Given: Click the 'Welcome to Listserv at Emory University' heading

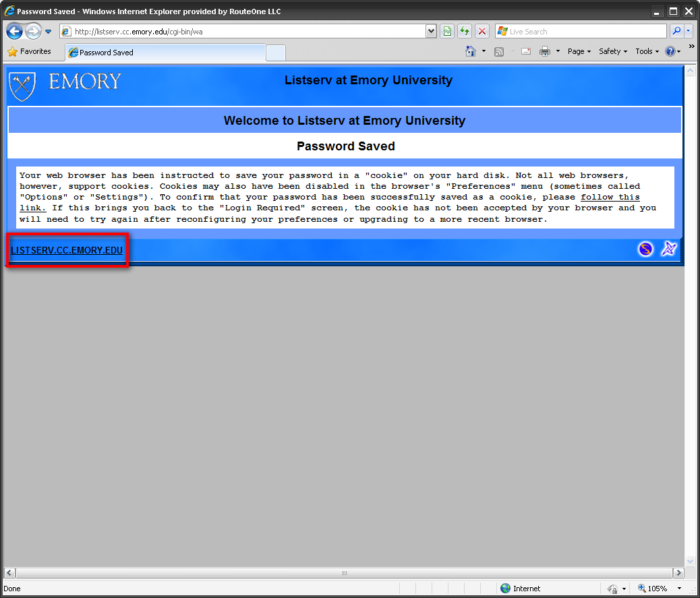Looking at the screenshot, I should (345, 121).
